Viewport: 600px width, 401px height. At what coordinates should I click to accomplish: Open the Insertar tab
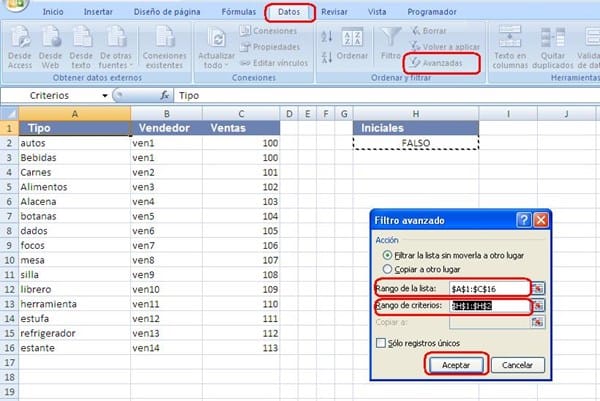point(98,12)
